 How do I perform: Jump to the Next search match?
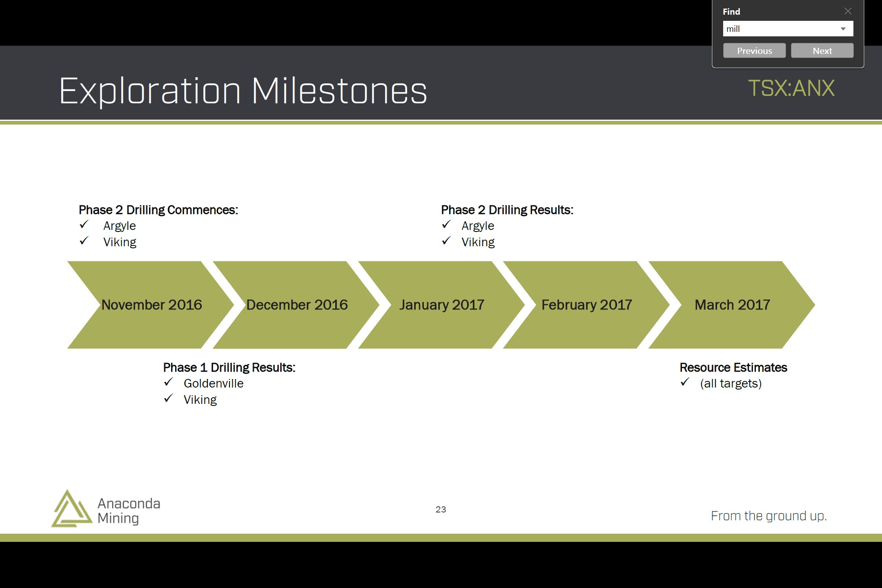point(822,51)
